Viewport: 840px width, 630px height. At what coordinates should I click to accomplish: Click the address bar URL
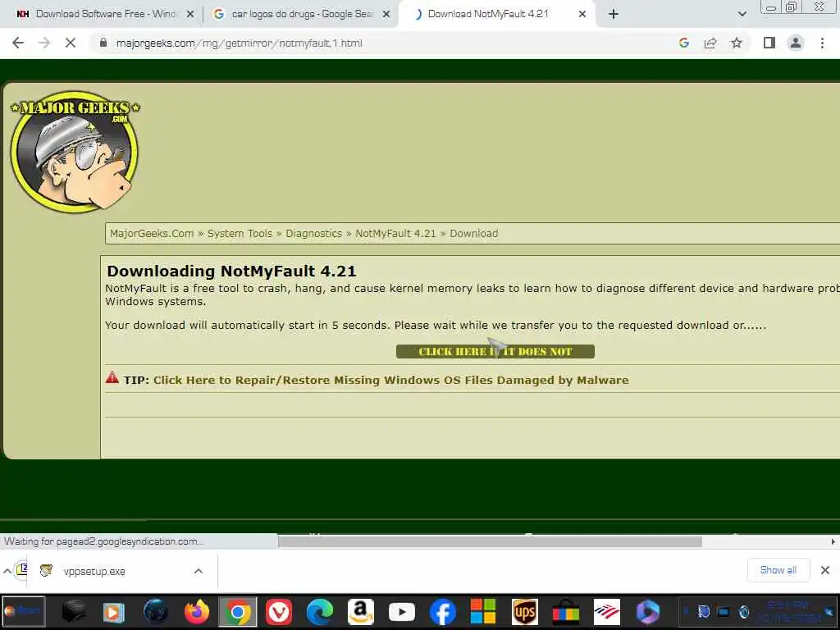point(239,43)
